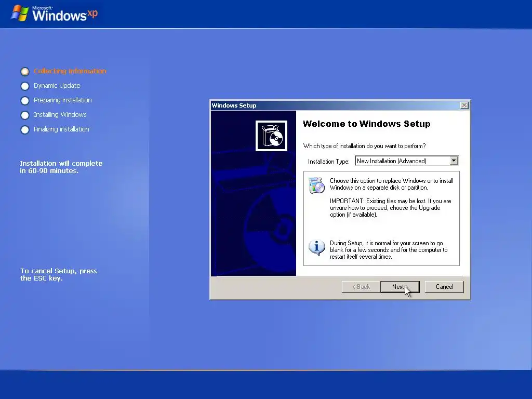The height and width of the screenshot is (399, 532).
Task: Click the disabled Back button
Action: 361,287
